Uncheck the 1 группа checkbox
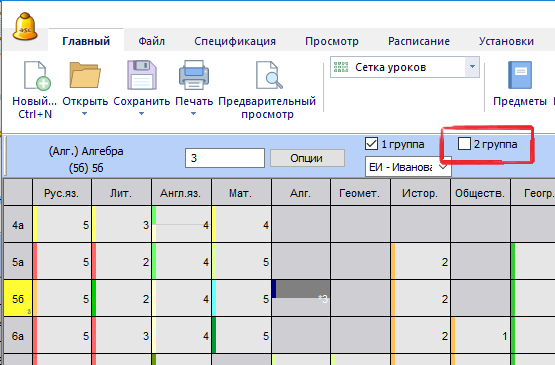Image resolution: width=555 pixels, height=365 pixels. click(371, 144)
